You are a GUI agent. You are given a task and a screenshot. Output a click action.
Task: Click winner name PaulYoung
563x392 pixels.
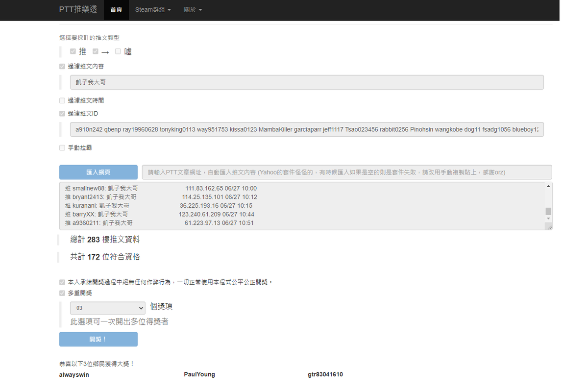[199, 374]
